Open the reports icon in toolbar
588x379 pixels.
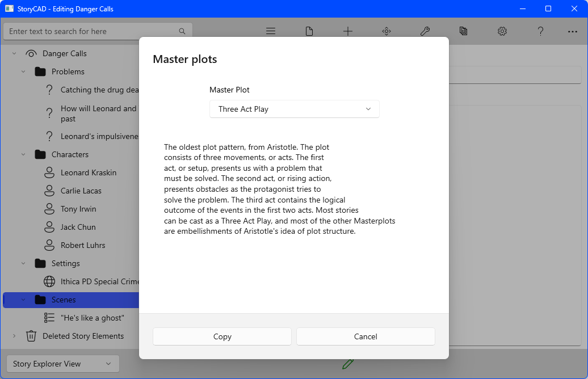pos(464,31)
